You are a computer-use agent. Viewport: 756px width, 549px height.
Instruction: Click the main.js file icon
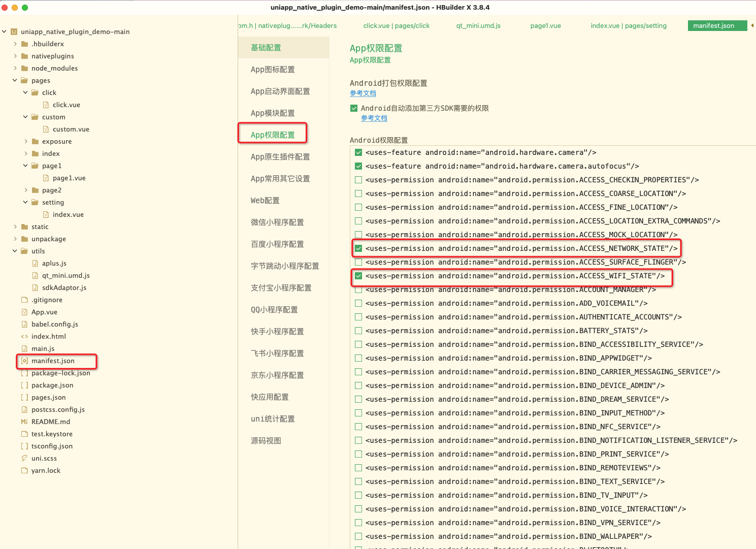(x=24, y=349)
